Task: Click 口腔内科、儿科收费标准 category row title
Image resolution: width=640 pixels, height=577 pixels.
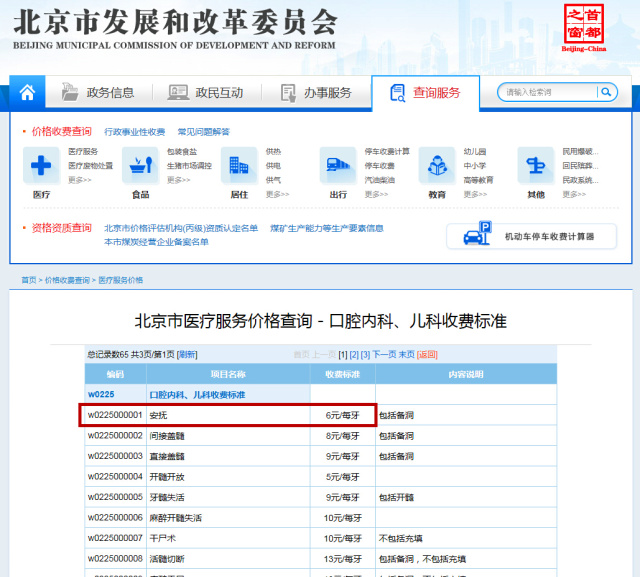Action: pos(197,395)
